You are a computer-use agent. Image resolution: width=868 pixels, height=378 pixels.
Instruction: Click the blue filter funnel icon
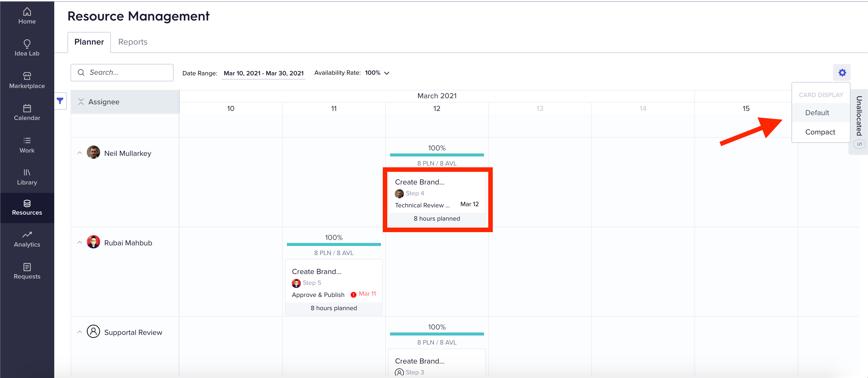pyautogui.click(x=60, y=101)
